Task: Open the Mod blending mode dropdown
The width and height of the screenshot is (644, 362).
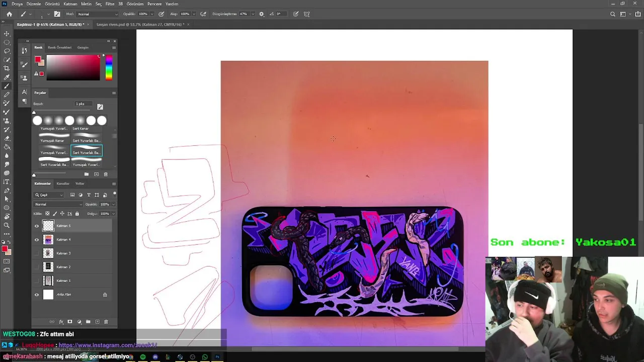Action: coord(98,14)
